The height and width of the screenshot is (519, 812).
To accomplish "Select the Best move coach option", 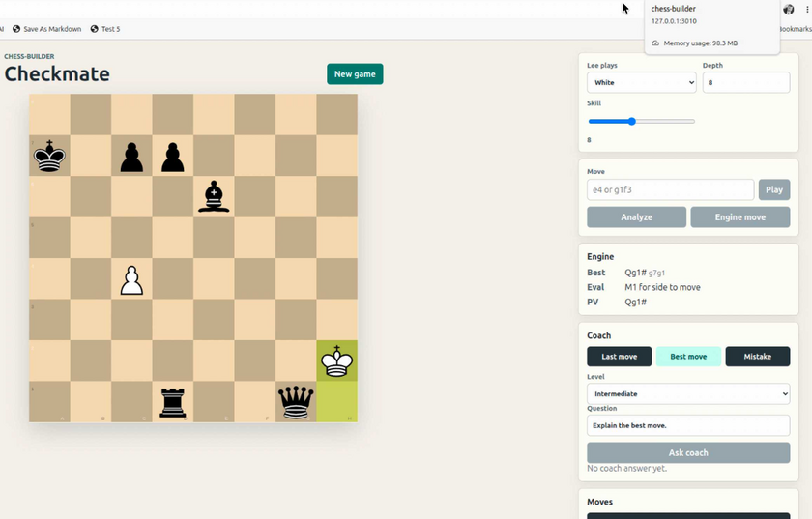I will tap(688, 357).
